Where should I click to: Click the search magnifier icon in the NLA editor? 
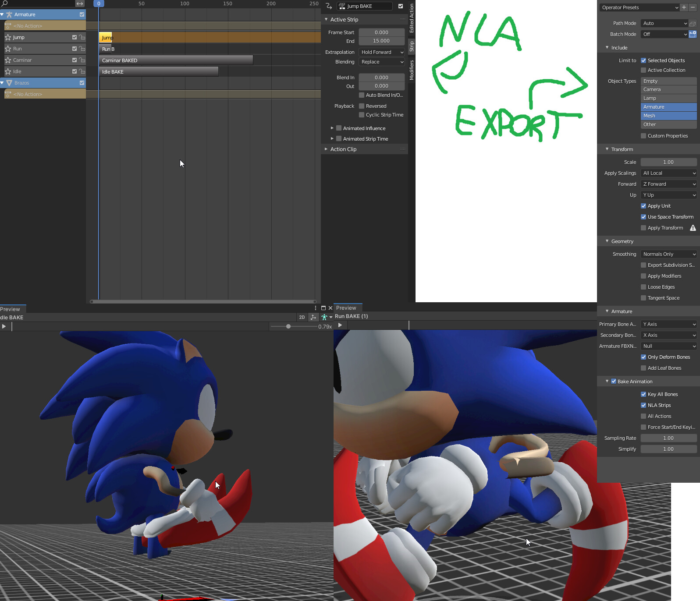coord(5,4)
